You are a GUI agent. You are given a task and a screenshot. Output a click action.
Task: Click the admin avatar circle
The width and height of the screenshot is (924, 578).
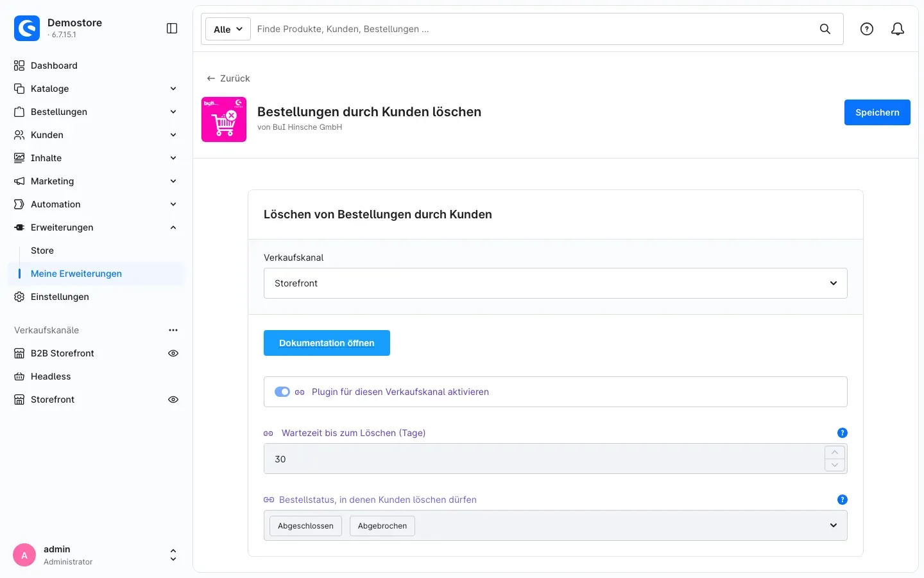click(24, 555)
